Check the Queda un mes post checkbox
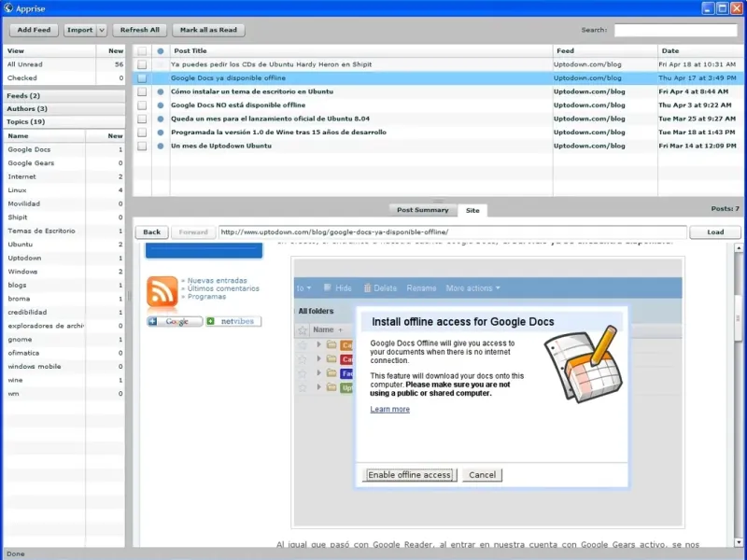This screenshot has height=560, width=747. coord(142,119)
